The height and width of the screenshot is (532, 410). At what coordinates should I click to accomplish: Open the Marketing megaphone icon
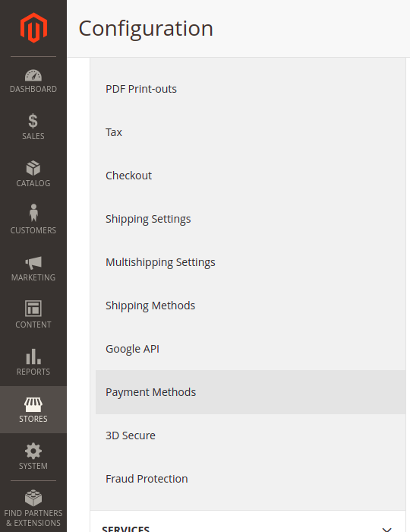click(33, 263)
